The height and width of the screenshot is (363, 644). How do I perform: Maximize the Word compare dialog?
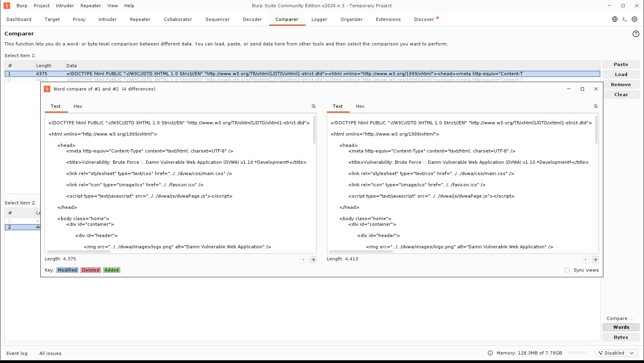(582, 89)
